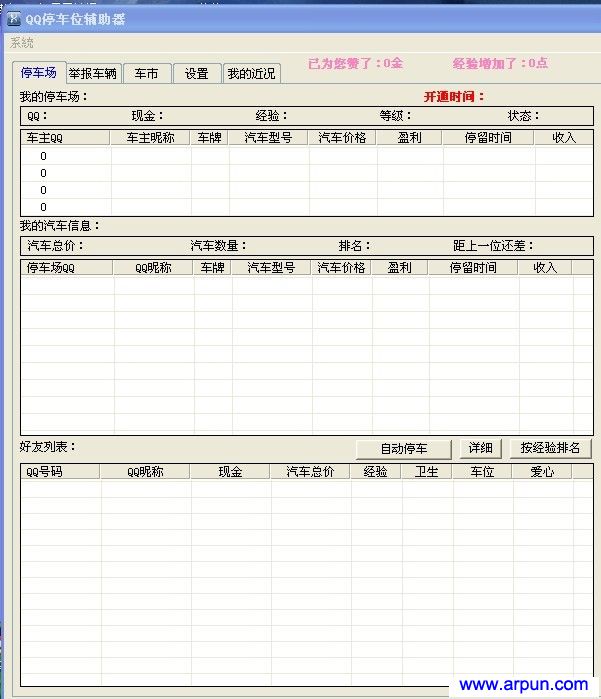This screenshot has width=601, height=699.
Task: Click 汽车型号 header in my parking lot table
Action: 268,138
